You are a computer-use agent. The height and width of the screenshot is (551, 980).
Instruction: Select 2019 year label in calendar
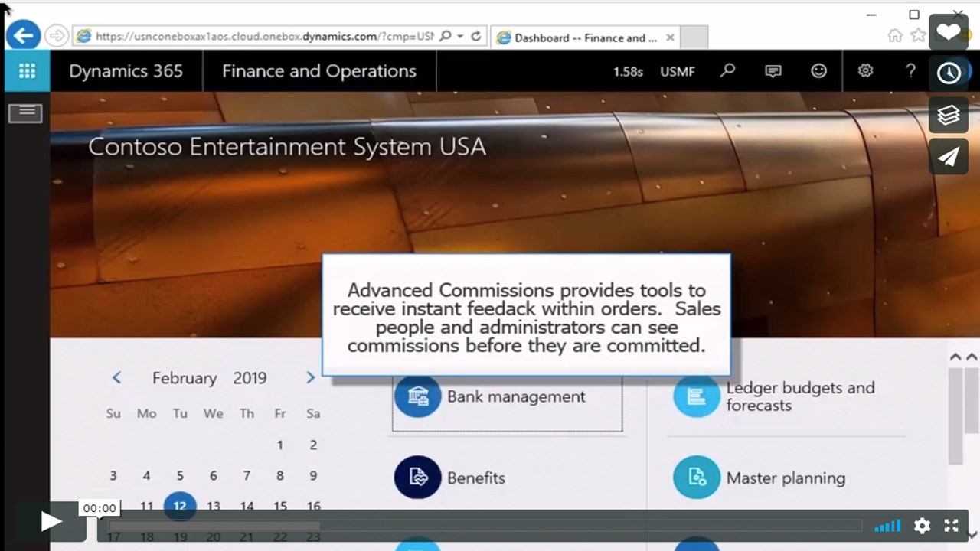pyautogui.click(x=250, y=378)
